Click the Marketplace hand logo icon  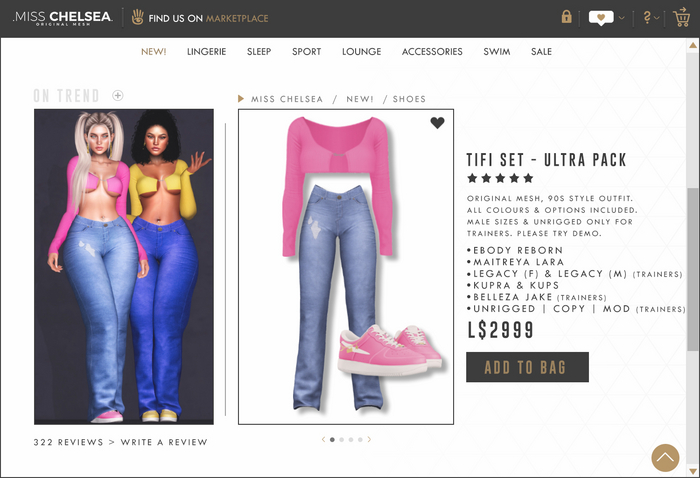click(138, 17)
